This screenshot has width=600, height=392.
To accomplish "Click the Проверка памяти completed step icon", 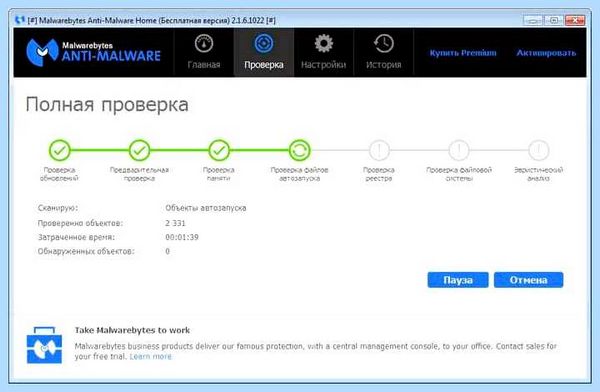I will [219, 150].
